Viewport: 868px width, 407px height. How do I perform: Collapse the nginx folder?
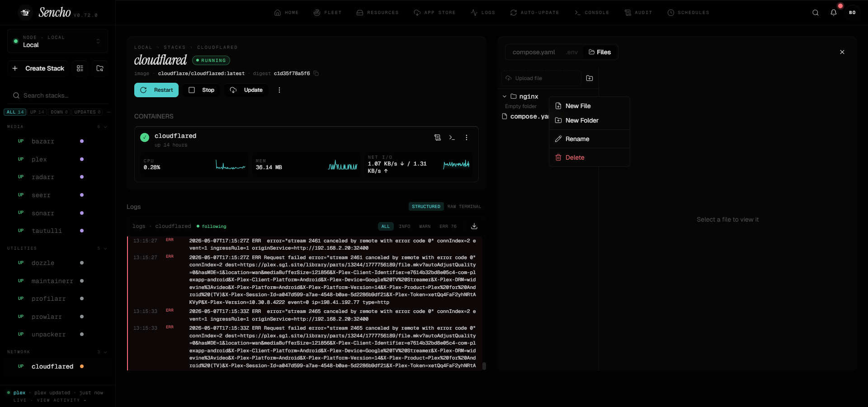(505, 96)
